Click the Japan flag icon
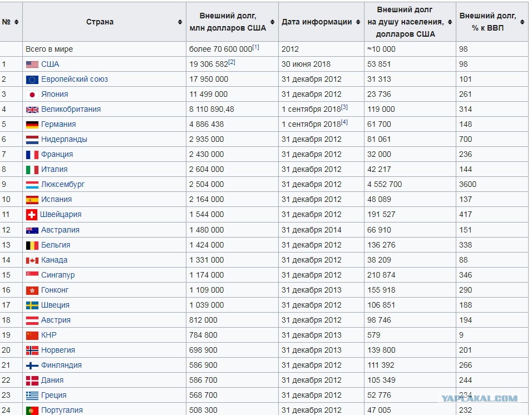Screen dimensions: 532x415 click(x=32, y=95)
